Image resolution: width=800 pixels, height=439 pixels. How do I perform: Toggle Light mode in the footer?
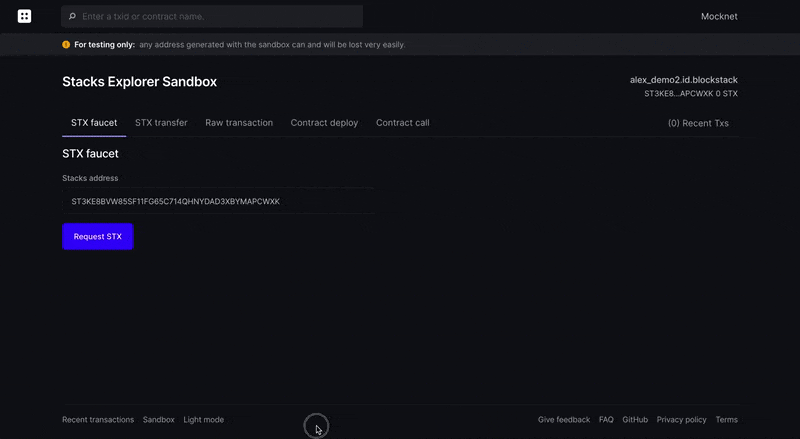point(204,420)
